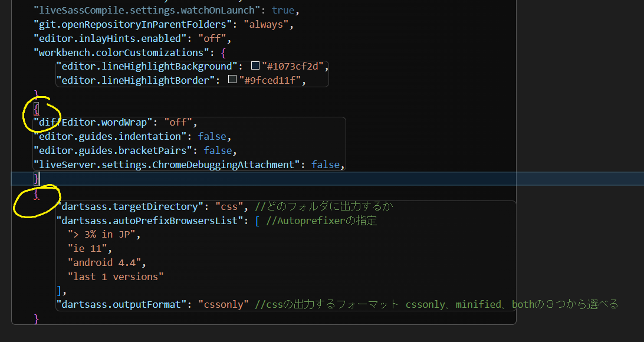Click the "ie 11" array entry
The height and width of the screenshot is (342, 644).
[87, 249]
